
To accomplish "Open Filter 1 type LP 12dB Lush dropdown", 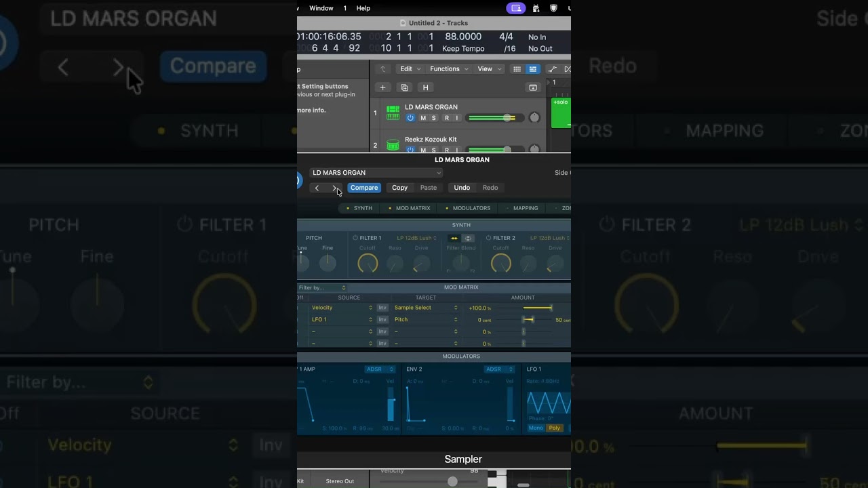I will pos(417,238).
